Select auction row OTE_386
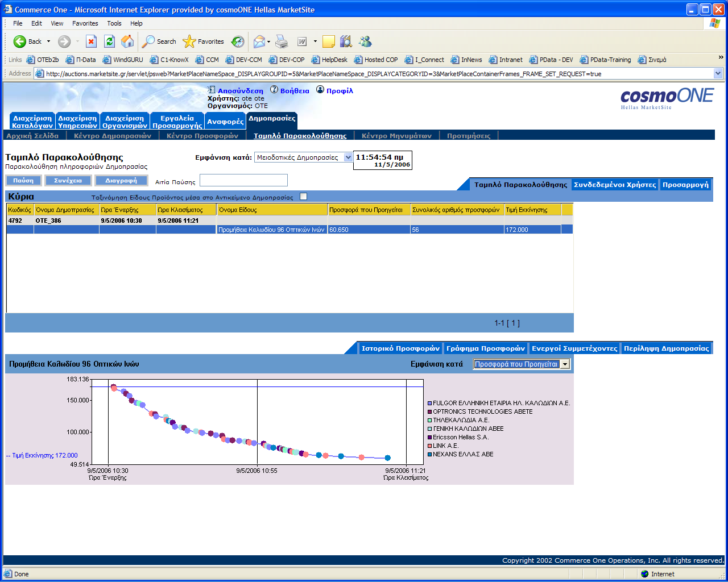The image size is (728, 582). [x=289, y=221]
